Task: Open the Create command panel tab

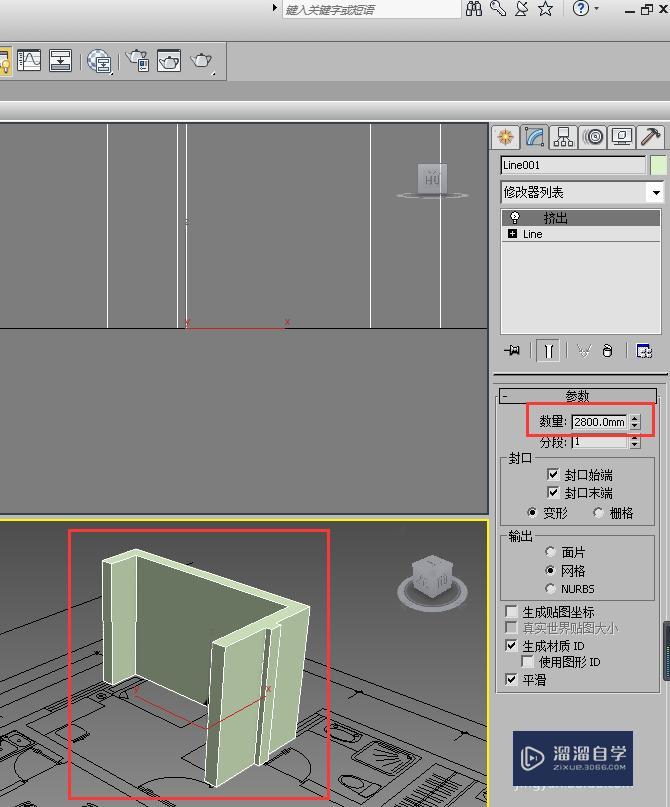Action: pos(505,137)
